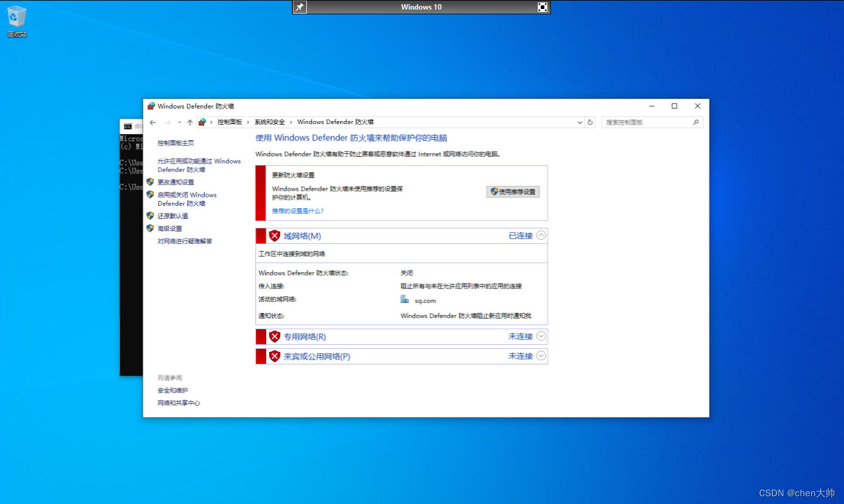
Task: Minimize the firewall window
Action: coord(652,106)
